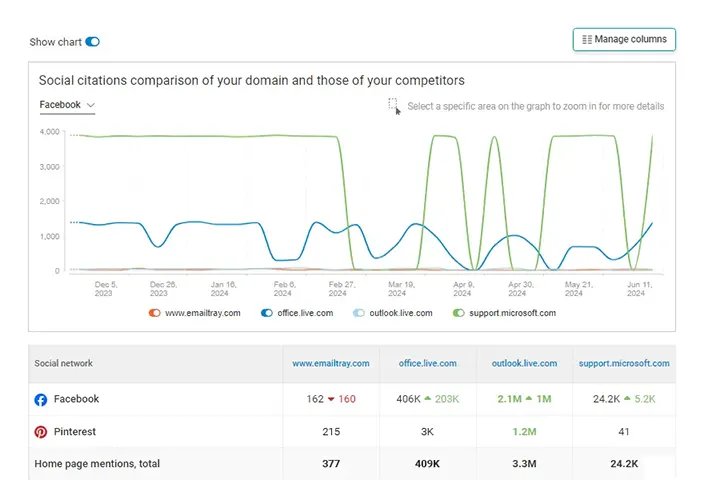Image resolution: width=704 pixels, height=480 pixels.
Task: Open www.emailtray.com column header link
Action: click(x=331, y=363)
